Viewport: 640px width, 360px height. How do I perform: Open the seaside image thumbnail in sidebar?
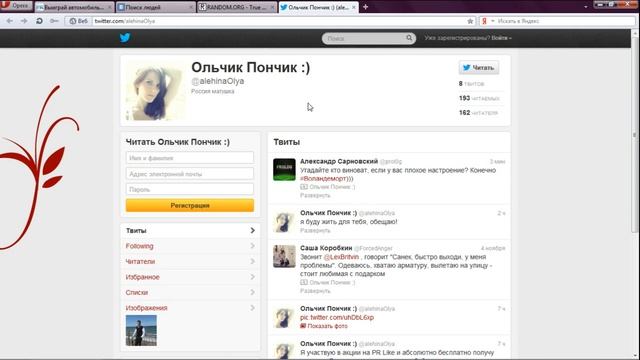[x=141, y=331]
